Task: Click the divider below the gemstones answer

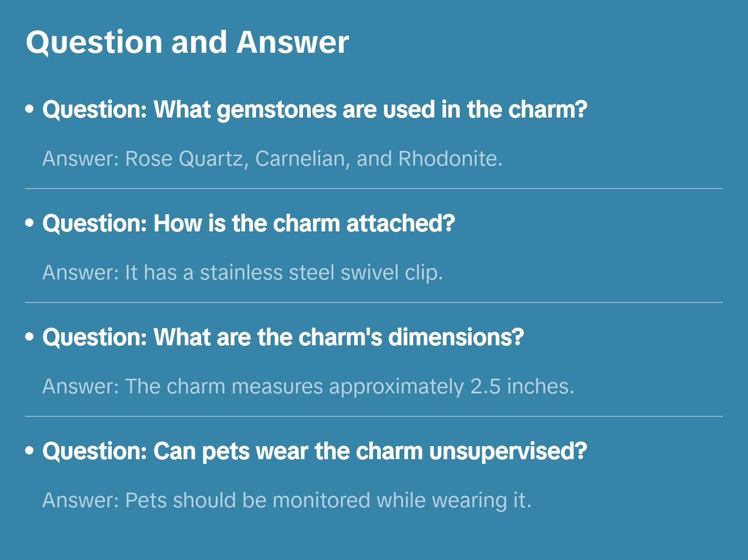Action: coord(374,189)
